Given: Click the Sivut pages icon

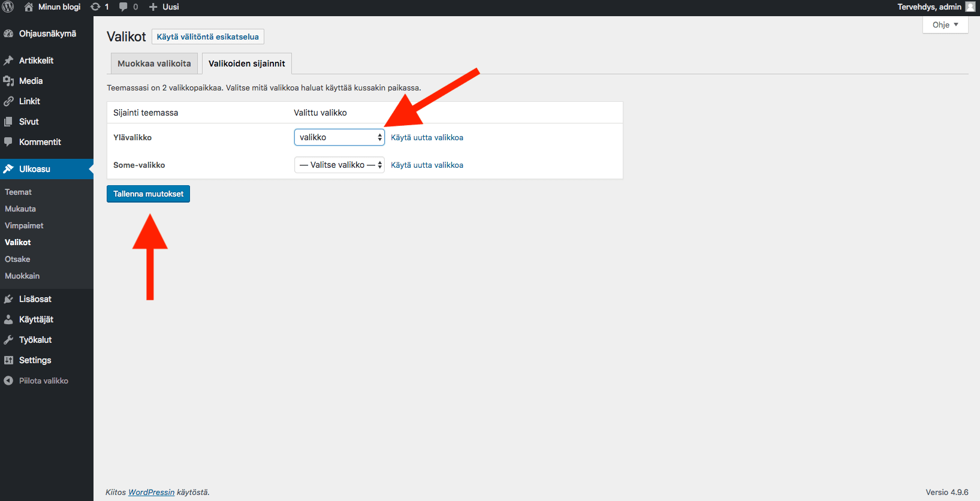Looking at the screenshot, I should pyautogui.click(x=8, y=122).
